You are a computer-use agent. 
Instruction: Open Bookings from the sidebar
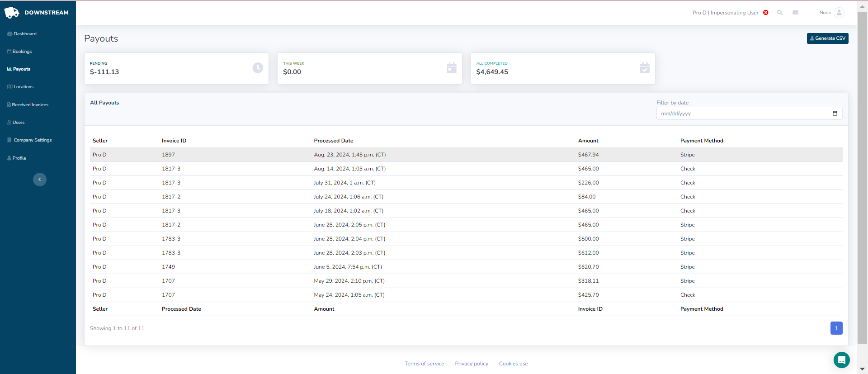[19, 52]
